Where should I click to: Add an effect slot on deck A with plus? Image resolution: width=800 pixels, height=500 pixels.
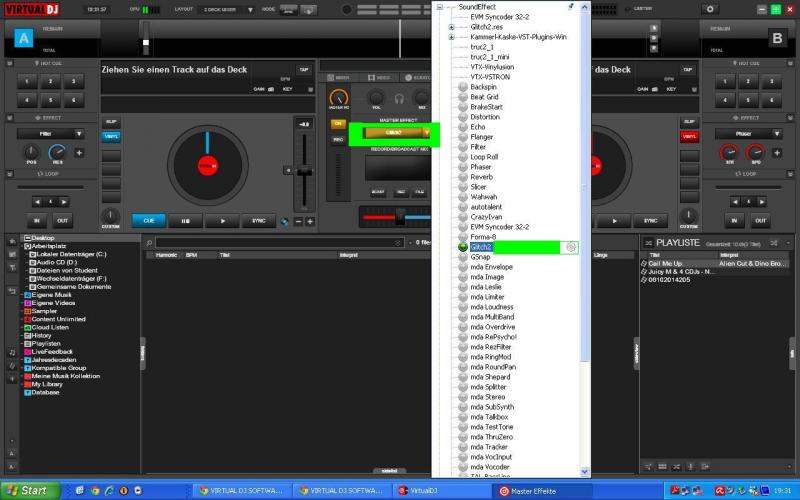[x=79, y=153]
